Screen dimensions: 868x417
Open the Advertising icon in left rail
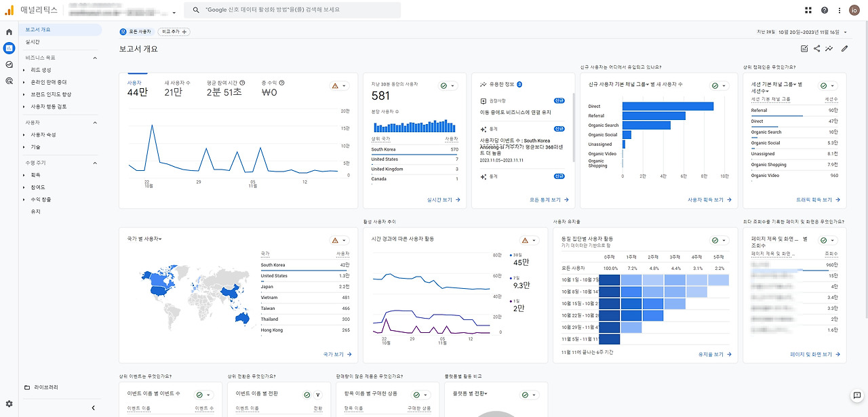click(9, 81)
